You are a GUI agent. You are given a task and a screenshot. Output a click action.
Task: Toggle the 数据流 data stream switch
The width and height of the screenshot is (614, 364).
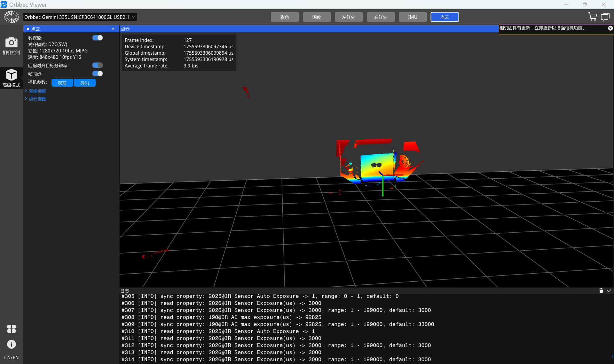(x=98, y=38)
